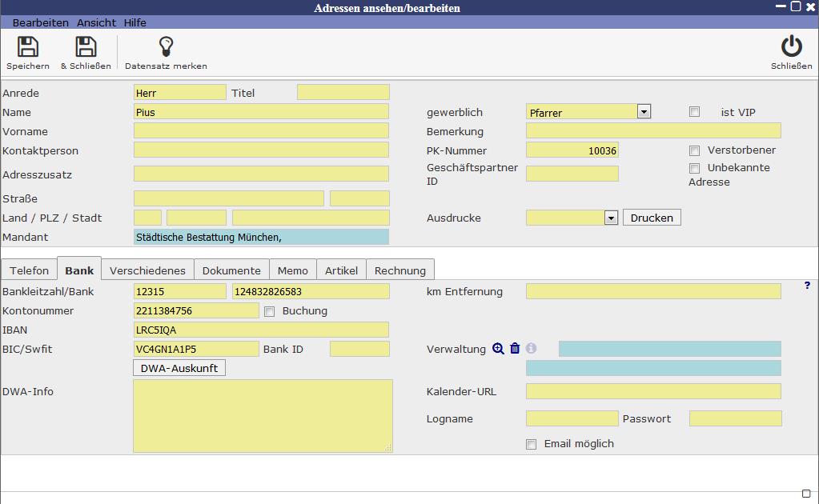Open the Bearbeiten menu
The image size is (819, 504).
point(40,22)
